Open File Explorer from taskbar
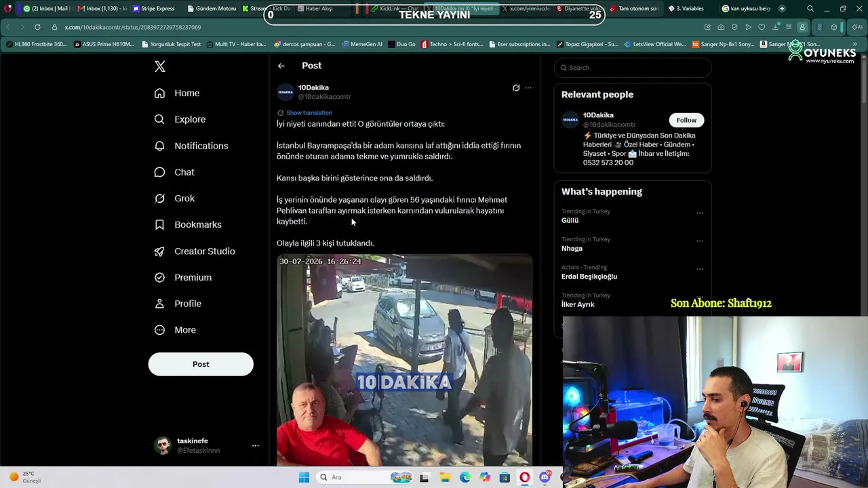 (445, 477)
